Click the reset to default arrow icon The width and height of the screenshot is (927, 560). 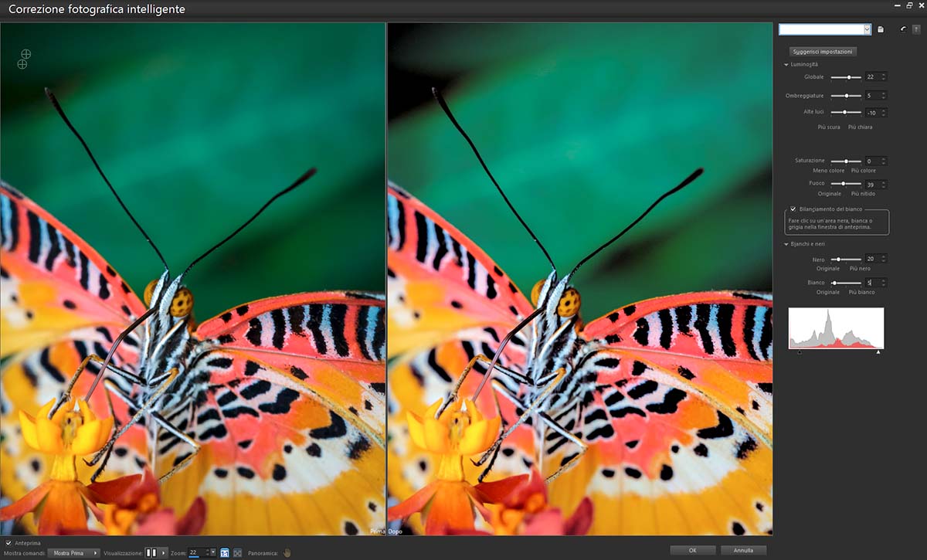point(903,29)
